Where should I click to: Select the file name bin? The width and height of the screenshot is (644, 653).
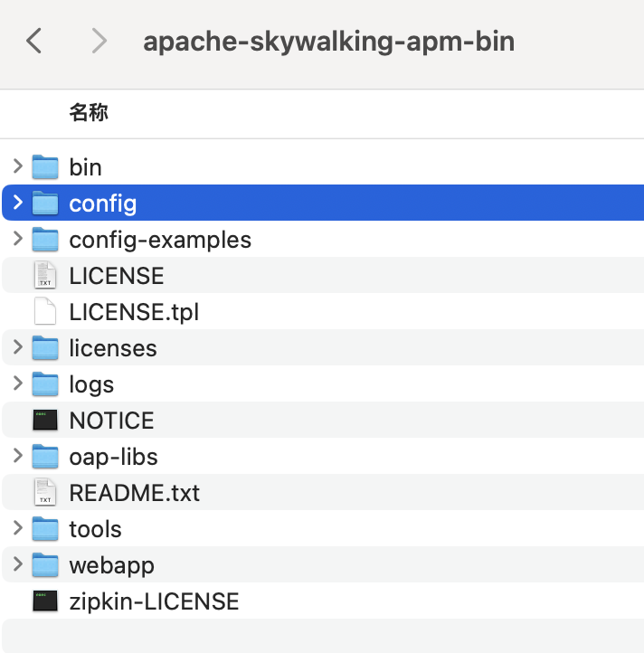tap(85, 167)
